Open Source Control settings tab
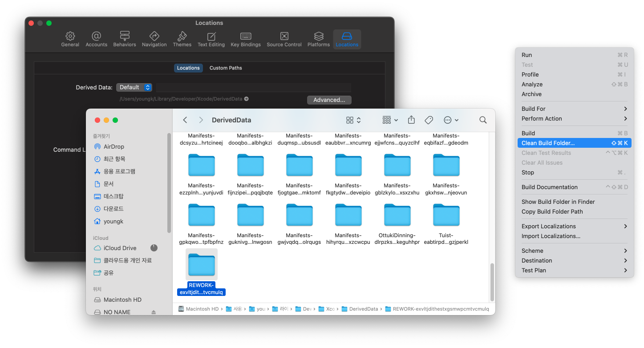644x348 pixels. pyautogui.click(x=284, y=39)
